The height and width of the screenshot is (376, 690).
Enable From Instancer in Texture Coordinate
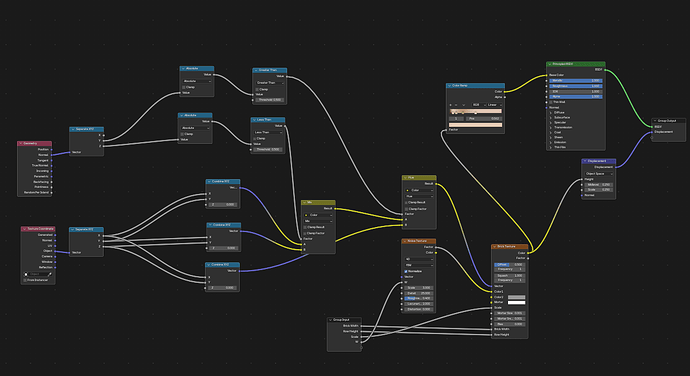[25, 280]
